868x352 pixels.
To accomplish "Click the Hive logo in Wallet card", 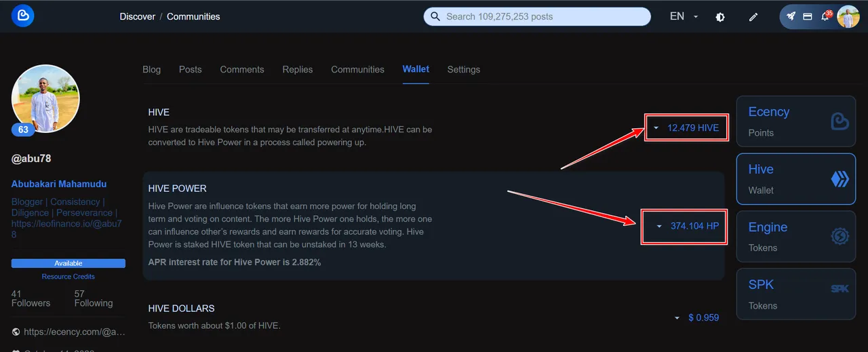I will click(x=840, y=179).
